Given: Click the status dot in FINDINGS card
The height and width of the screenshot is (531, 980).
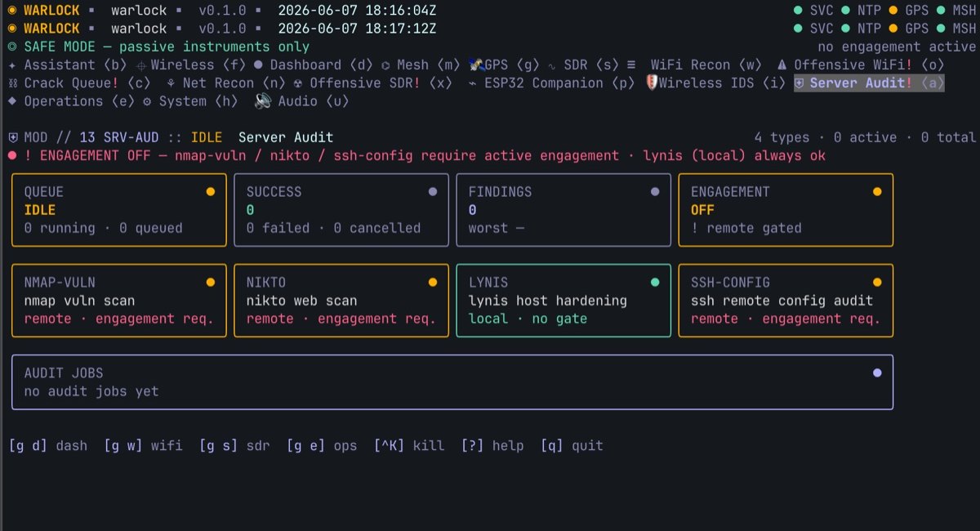Looking at the screenshot, I should click(x=654, y=192).
